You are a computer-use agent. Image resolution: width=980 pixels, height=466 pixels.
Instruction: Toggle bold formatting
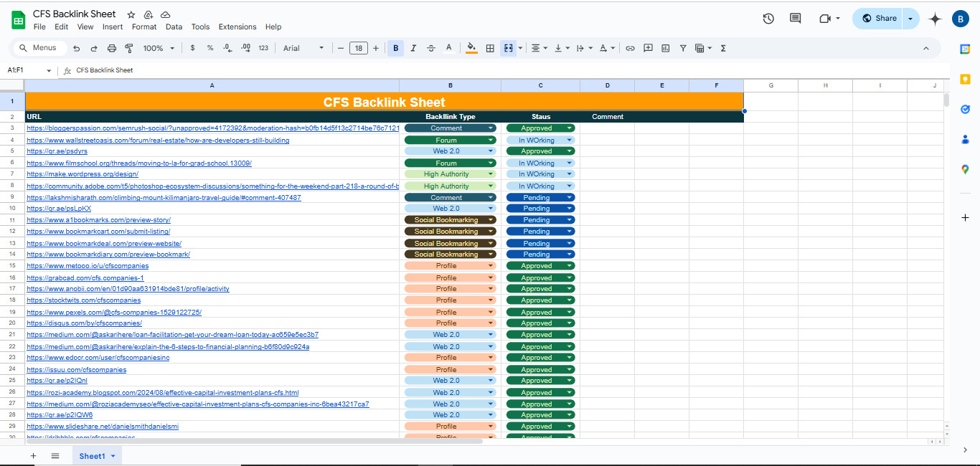click(x=395, y=48)
